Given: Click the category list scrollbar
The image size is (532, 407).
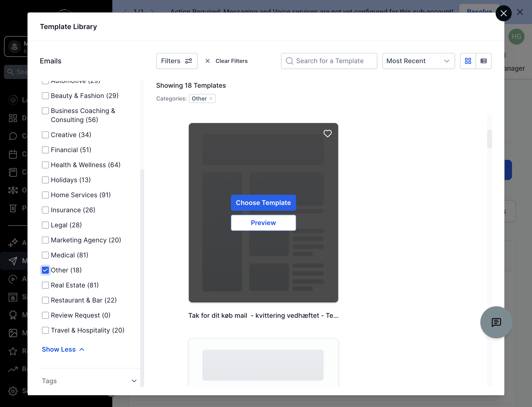Looking at the screenshot, I should point(142,278).
